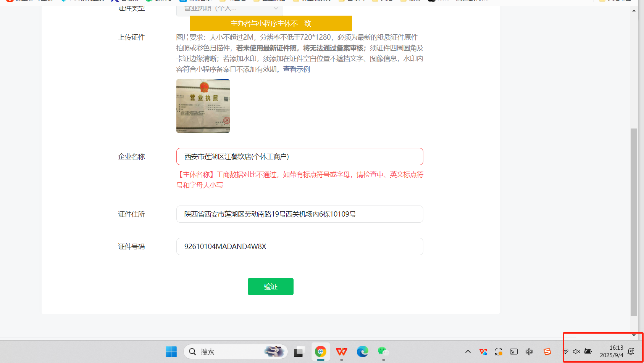Focus the 证件号码 input field
The width and height of the screenshot is (644, 363).
click(300, 247)
